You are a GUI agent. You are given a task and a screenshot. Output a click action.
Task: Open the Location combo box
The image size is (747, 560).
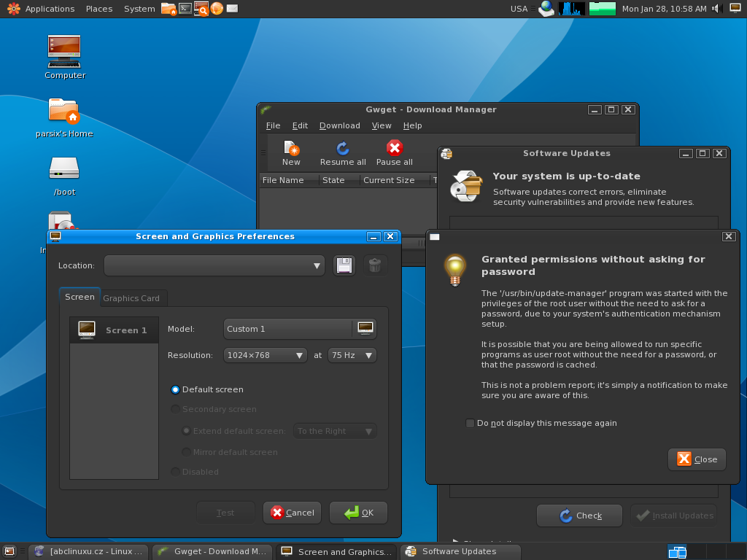[214, 265]
